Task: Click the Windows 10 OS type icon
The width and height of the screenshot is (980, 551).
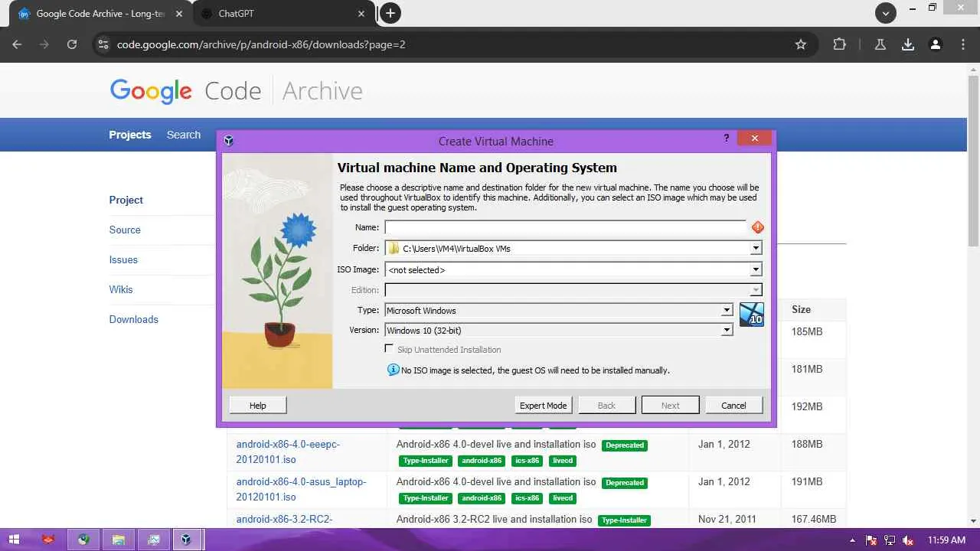Action: 752,315
